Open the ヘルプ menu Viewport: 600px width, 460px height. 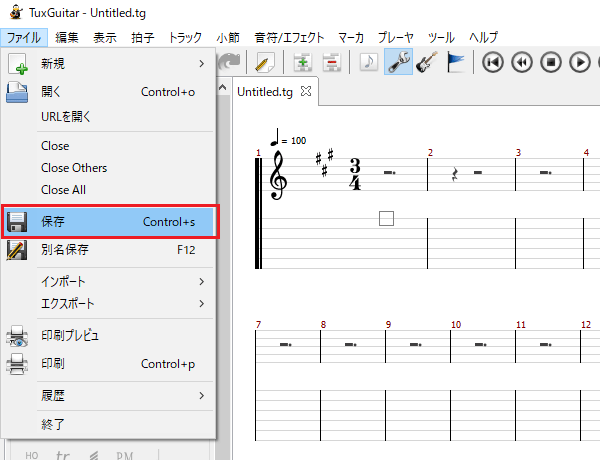click(483, 38)
